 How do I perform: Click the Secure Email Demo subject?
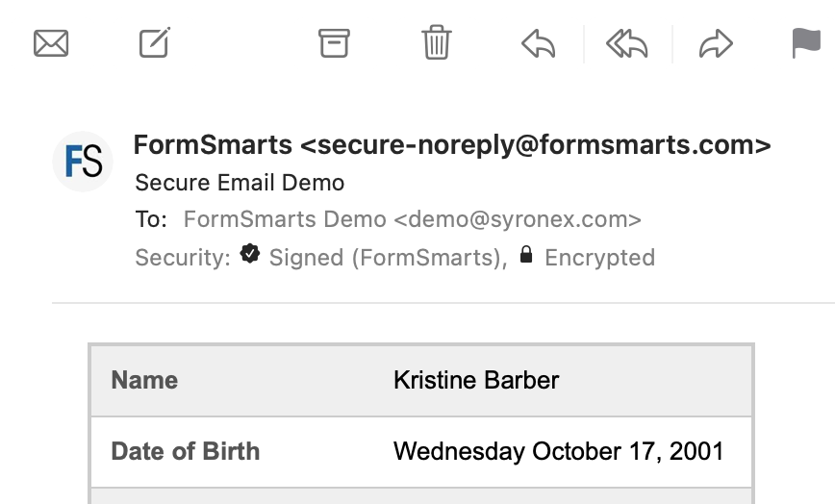click(240, 183)
